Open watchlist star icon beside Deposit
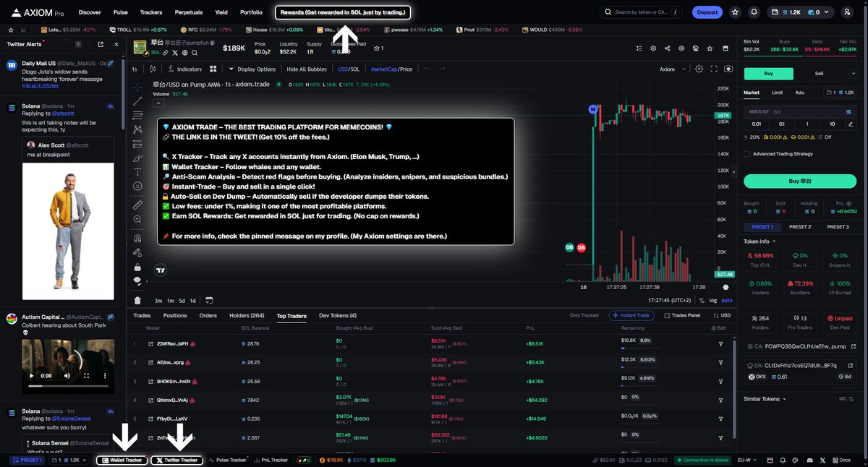Screen dimensions: 868x467 735,12
